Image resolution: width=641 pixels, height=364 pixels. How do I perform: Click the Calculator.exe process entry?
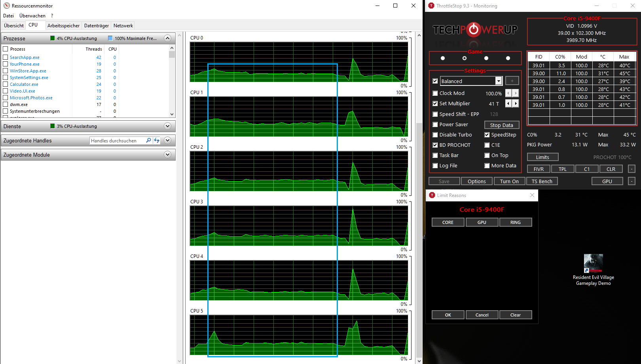coord(24,84)
